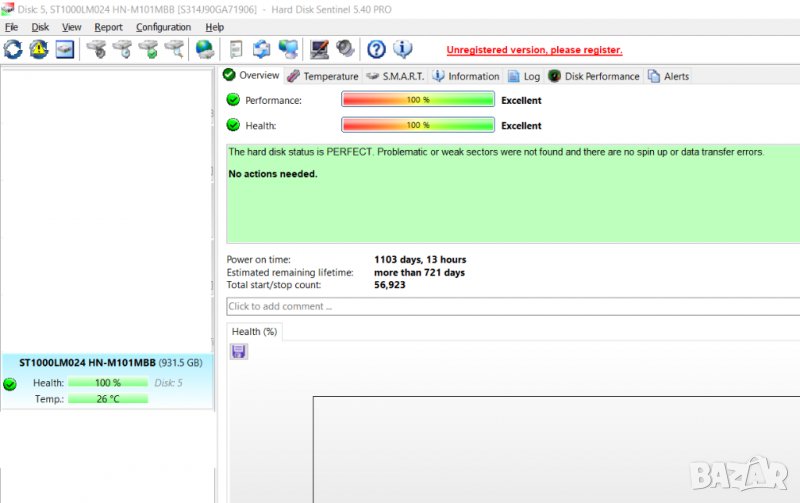The height and width of the screenshot is (503, 800).
Task: Open help via the blue question mark icon
Action: (377, 49)
